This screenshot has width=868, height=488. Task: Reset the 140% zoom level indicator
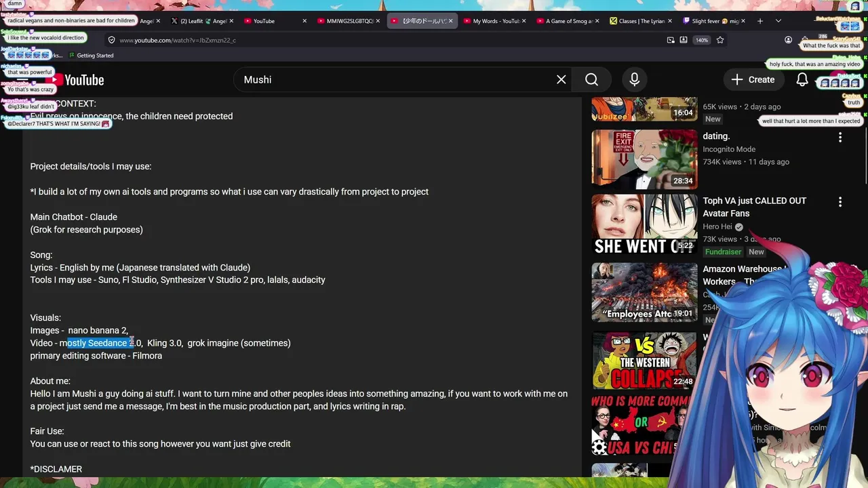[701, 40]
